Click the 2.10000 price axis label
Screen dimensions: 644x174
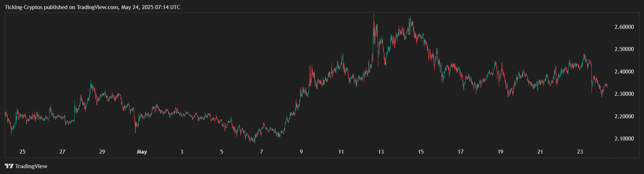pyautogui.click(x=624, y=139)
